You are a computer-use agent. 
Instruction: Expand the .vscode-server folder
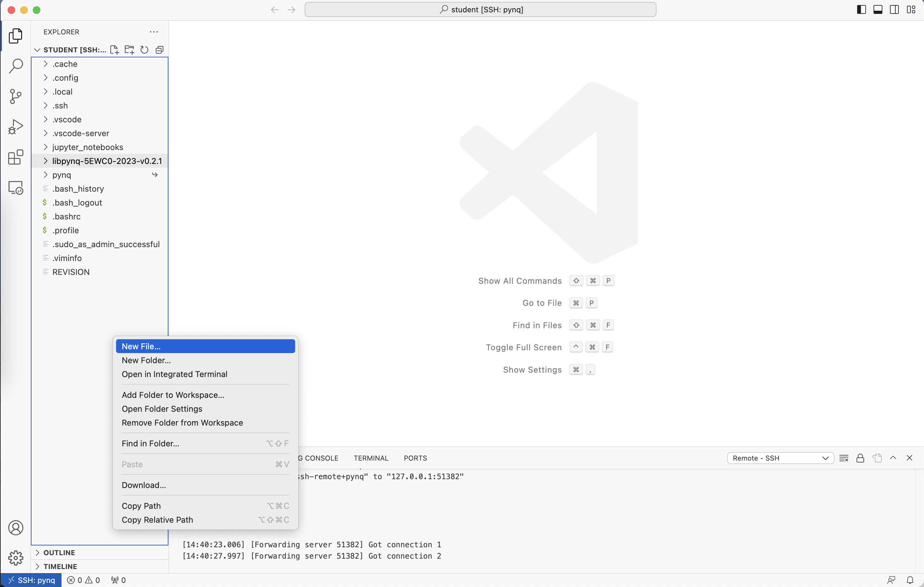coord(100,134)
